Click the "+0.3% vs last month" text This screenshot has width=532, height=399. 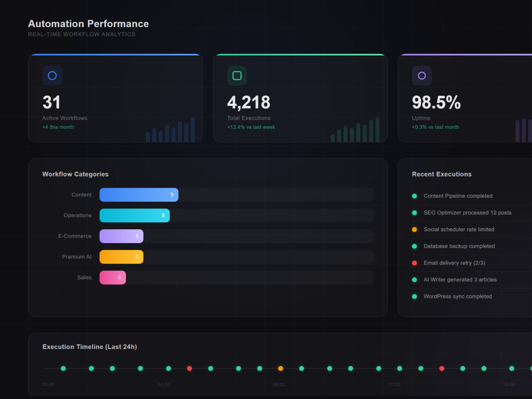436,127
